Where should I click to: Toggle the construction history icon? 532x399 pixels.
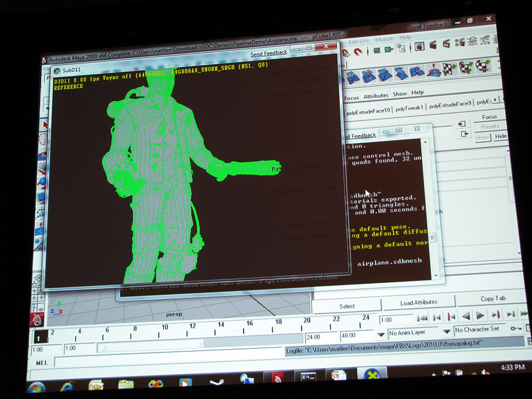tap(402, 48)
